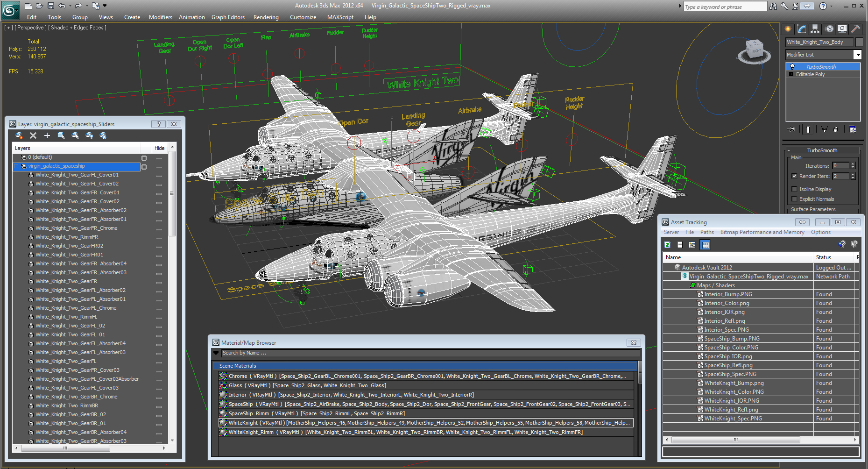
Task: Expand Editable Poly sub-objects
Action: coord(791,74)
